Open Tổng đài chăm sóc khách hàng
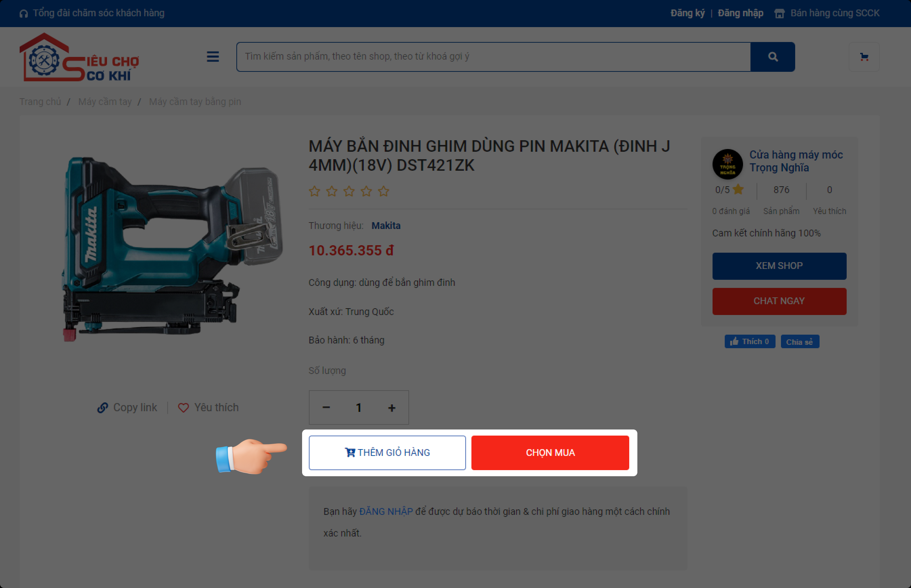This screenshot has width=911, height=588. [x=99, y=13]
